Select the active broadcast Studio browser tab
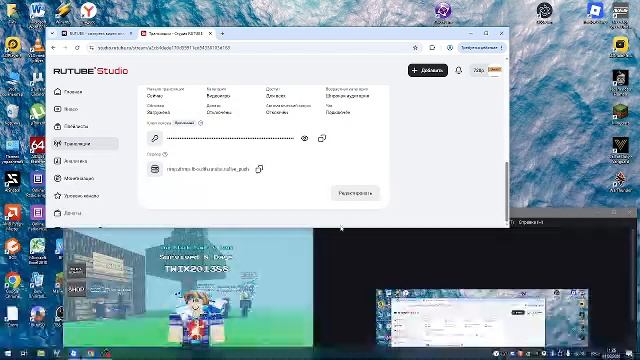Viewport: 640px width, 360px height. pyautogui.click(x=176, y=33)
